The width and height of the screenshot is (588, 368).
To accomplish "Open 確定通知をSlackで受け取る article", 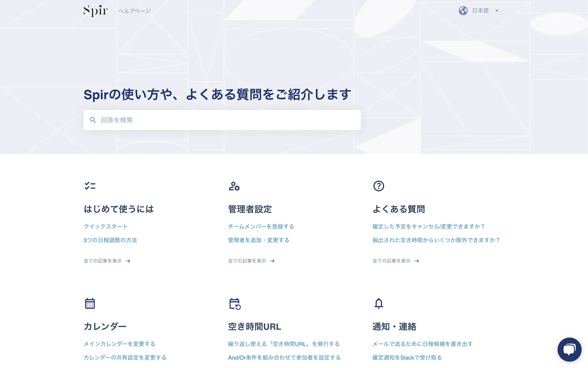I will pos(407,357).
